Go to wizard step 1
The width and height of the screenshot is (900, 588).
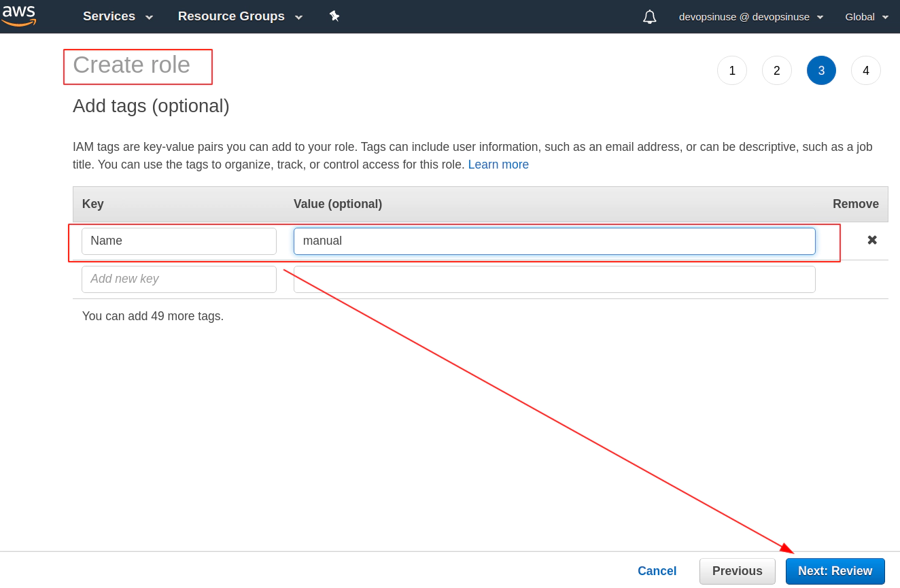click(x=732, y=71)
